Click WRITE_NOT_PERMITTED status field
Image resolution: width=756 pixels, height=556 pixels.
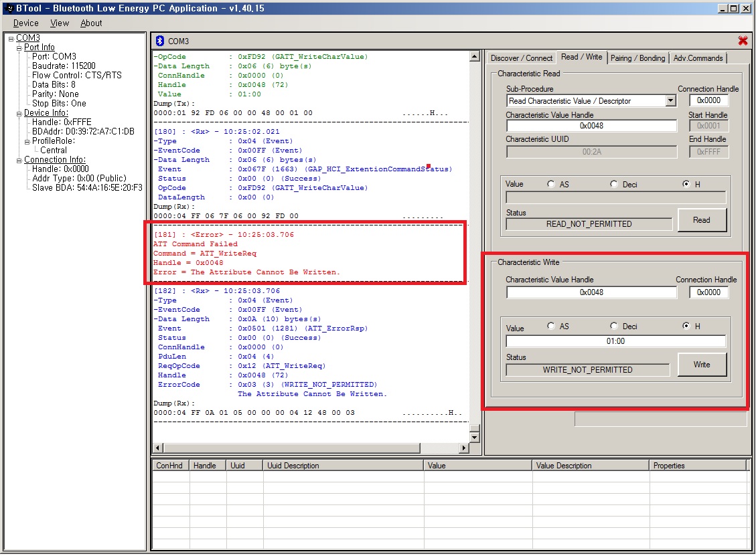point(588,370)
